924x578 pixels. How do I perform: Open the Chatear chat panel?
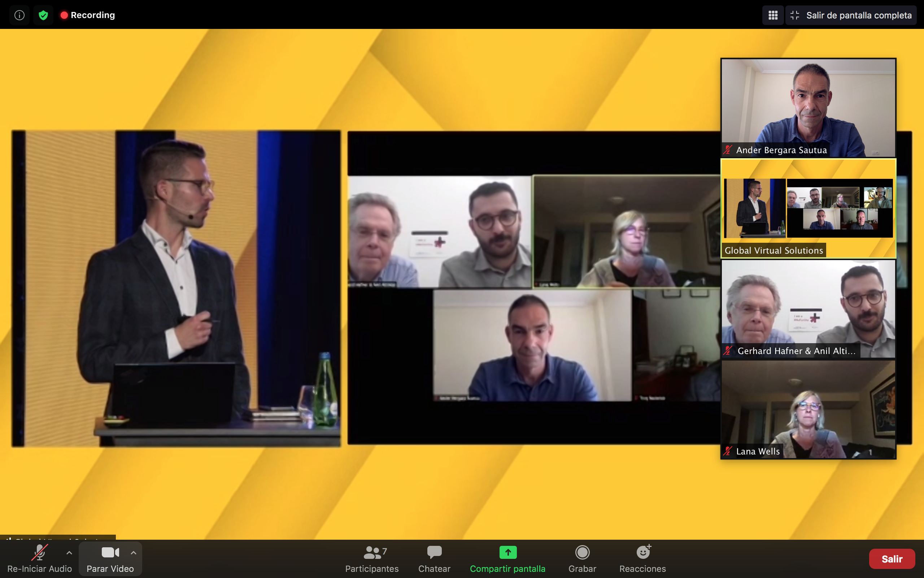point(434,558)
